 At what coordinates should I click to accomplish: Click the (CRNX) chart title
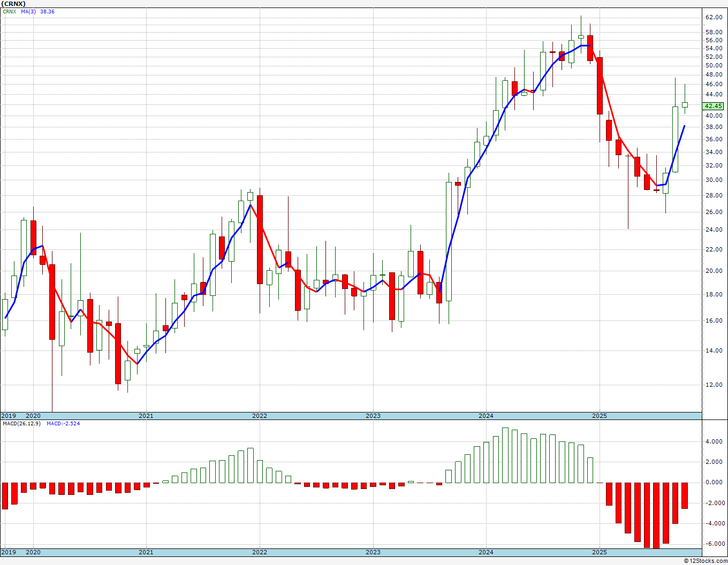pos(13,4)
